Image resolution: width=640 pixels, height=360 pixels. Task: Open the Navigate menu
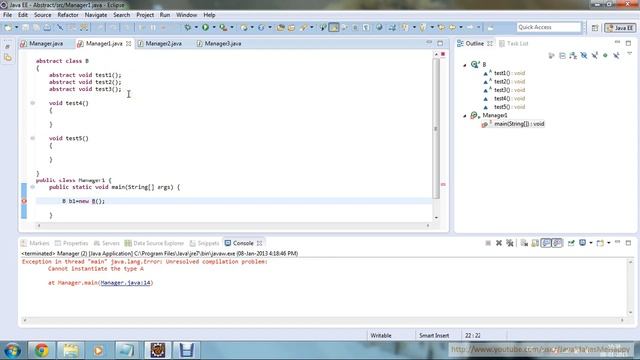[96, 15]
